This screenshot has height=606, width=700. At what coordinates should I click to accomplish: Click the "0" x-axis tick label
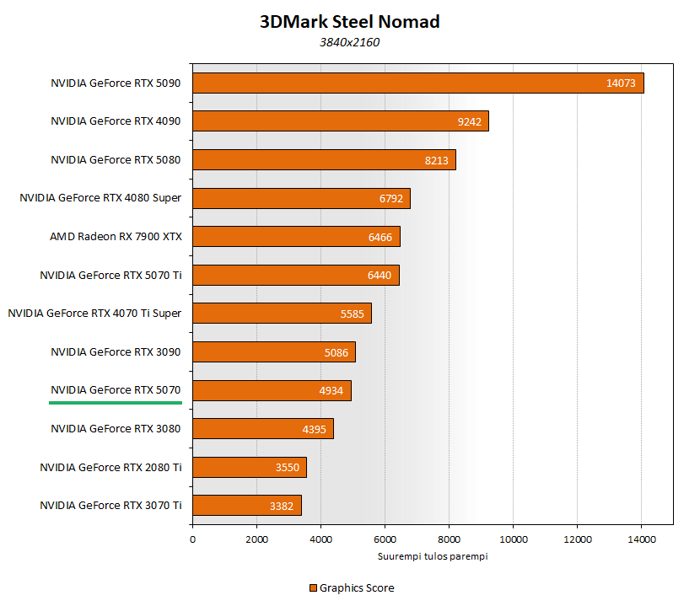point(192,539)
